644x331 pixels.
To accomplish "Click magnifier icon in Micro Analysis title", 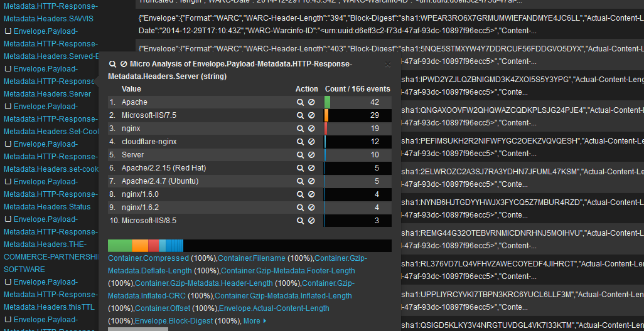I will pos(112,64).
